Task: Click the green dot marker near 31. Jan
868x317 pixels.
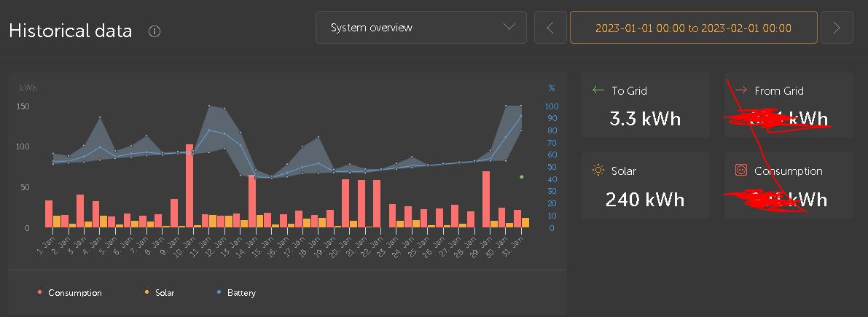Action: coord(522,177)
